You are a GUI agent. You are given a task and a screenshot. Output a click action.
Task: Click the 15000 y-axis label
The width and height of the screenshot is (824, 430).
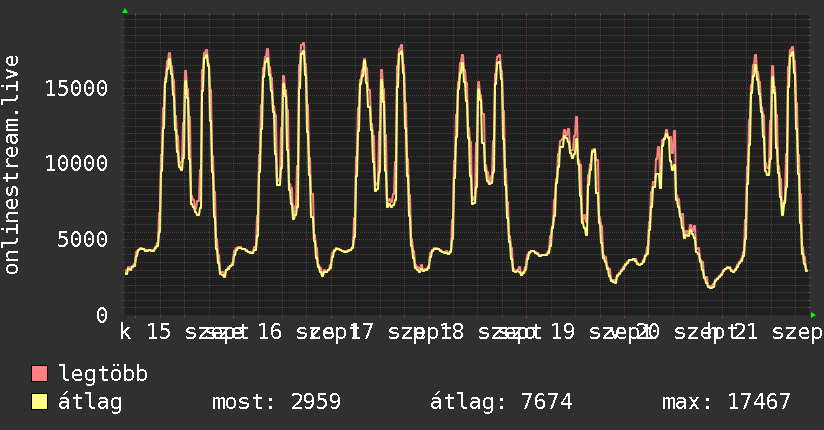click(76, 88)
